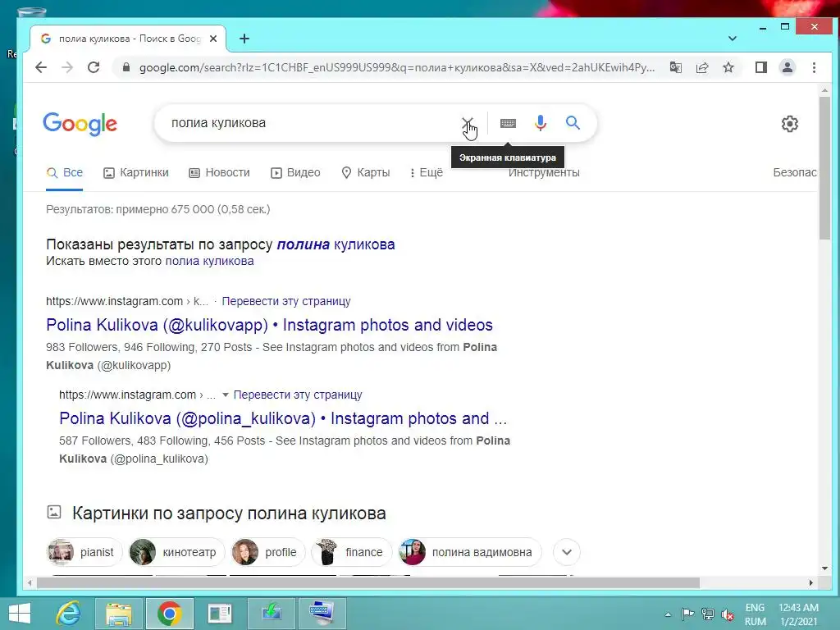This screenshot has width=840, height=630.
Task: Switch the ENG RUM input language
Action: coord(755,614)
